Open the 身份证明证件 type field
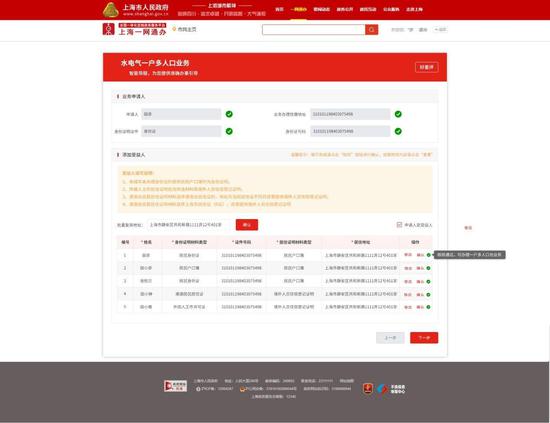 (x=181, y=131)
